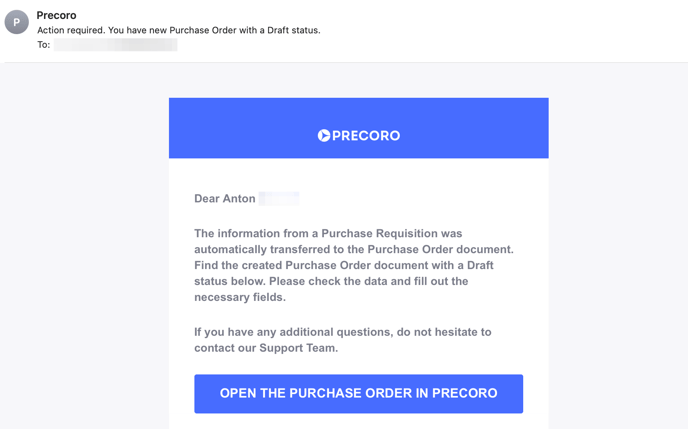The image size is (688, 429).
Task: Click the 'status below. Please check' line
Action: (331, 281)
